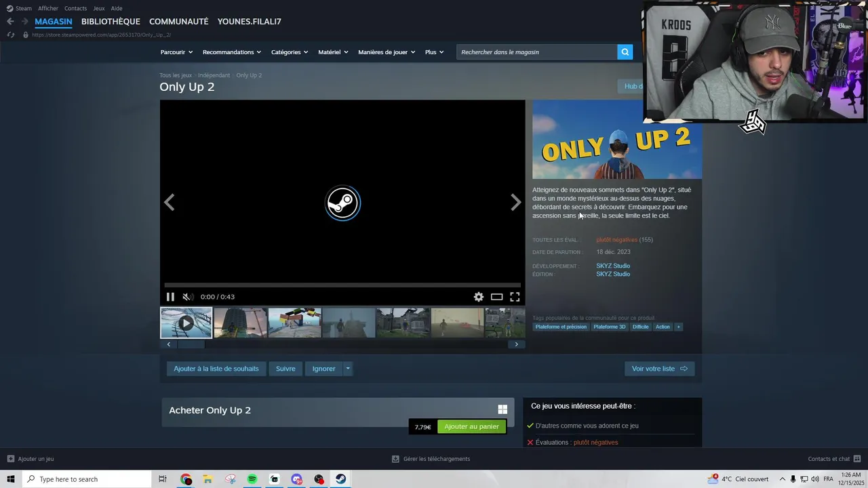Viewport: 868px width, 488px height.
Task: Switch the trailer to fullscreen
Action: click(515, 297)
